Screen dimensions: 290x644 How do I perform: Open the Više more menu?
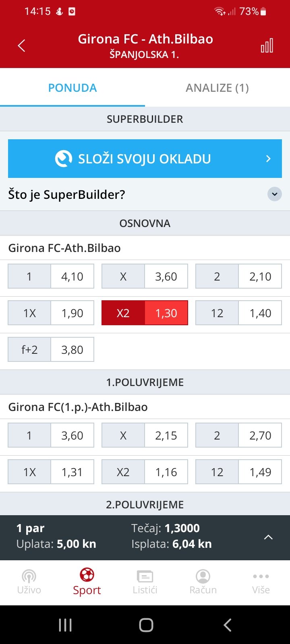pos(261,582)
